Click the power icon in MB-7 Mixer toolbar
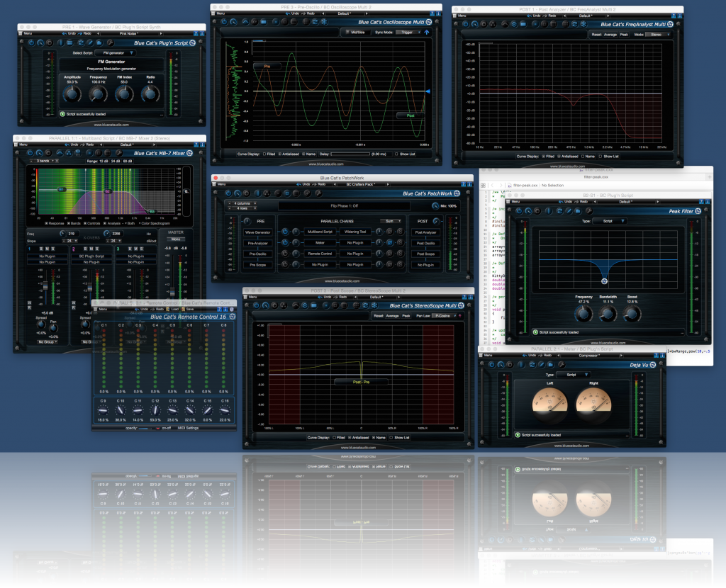Viewport: 726px width, 588px height. point(30,152)
